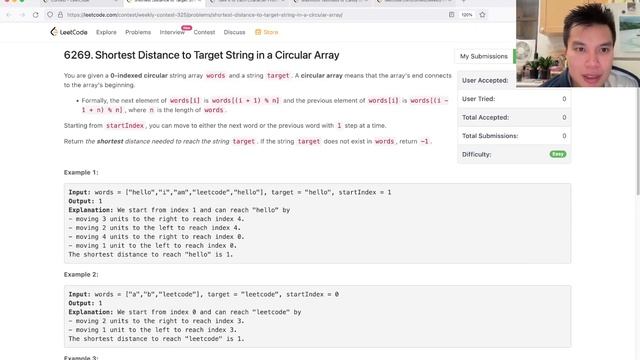The image size is (640, 360).
Task: Click the LeetCode logo
Action: (x=69, y=32)
